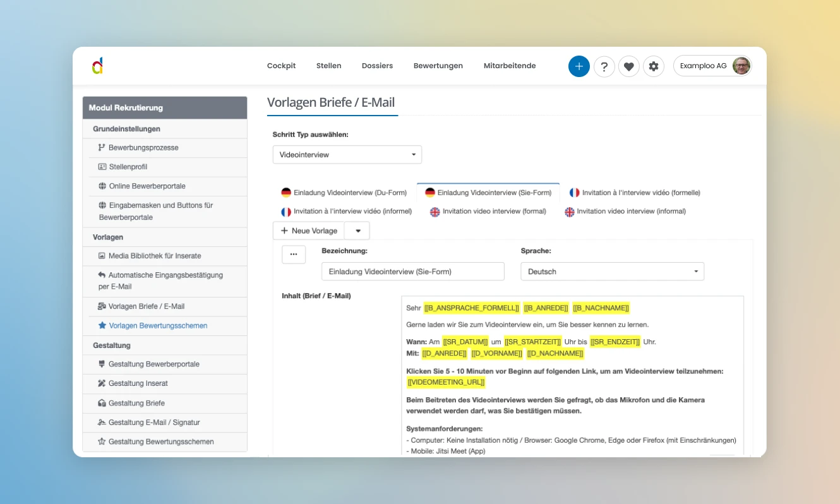Screen dimensions: 840x504
Task: Open the Mitarbeitende menu
Action: (x=510, y=66)
